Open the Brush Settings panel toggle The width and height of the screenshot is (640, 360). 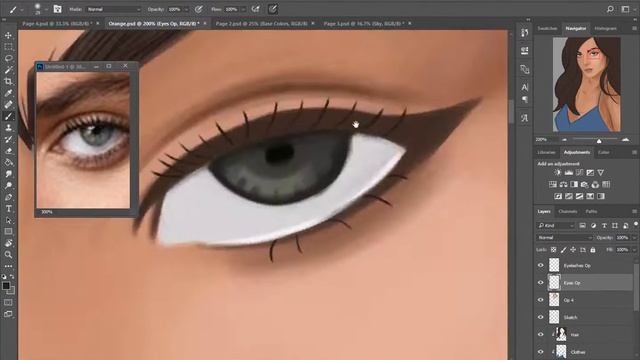pyautogui.click(x=58, y=9)
